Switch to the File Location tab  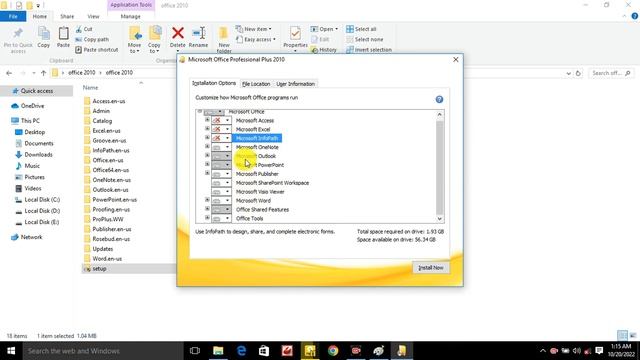256,84
